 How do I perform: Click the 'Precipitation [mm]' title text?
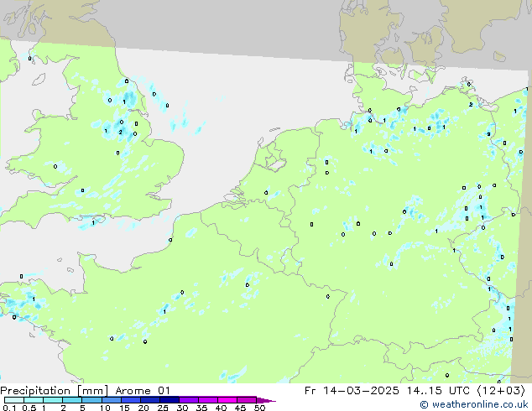(x=54, y=391)
